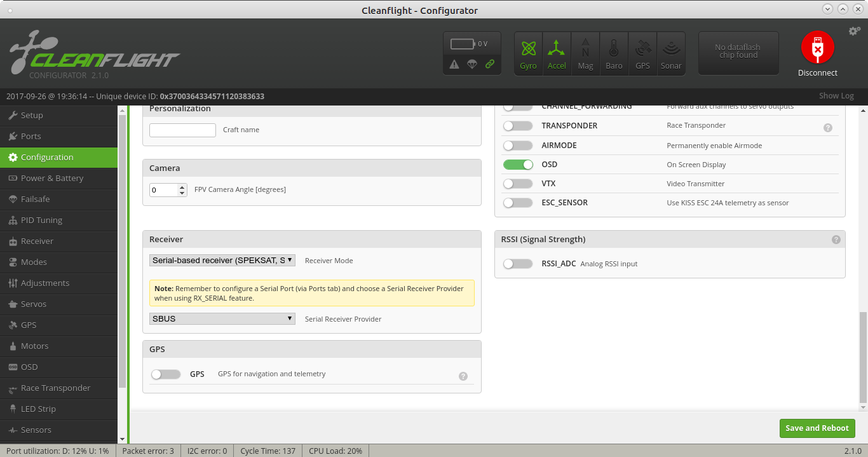Enable GPS for navigation and telemetry

click(x=166, y=374)
